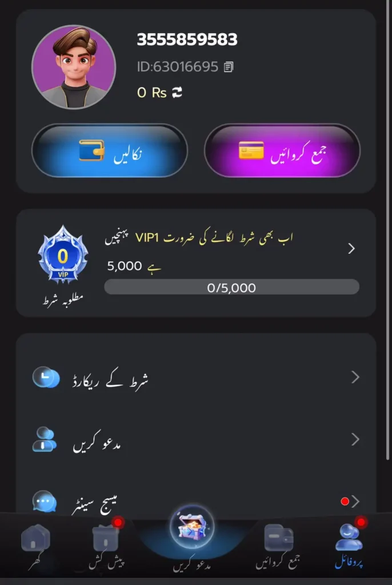The height and width of the screenshot is (585, 392).
Task: Expand the bet records row chevron
Action: (355, 377)
